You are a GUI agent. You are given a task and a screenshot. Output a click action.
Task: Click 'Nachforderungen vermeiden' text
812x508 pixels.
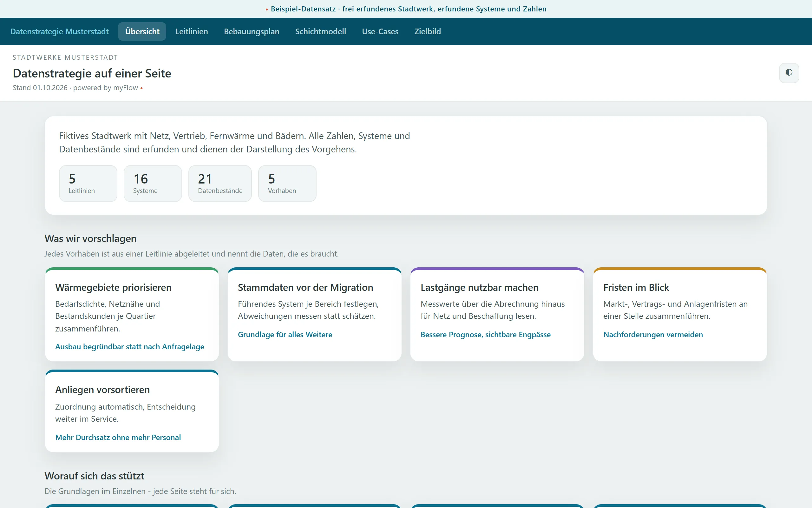[653, 335]
